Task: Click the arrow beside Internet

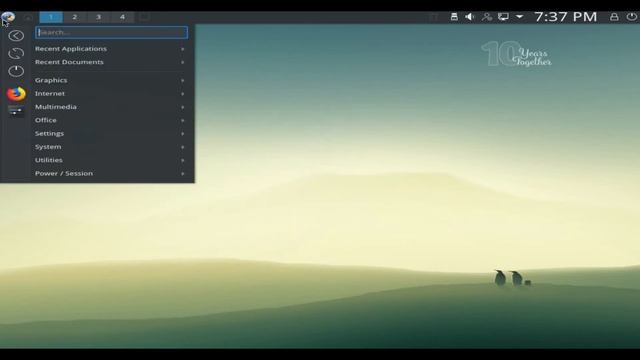Action: point(182,94)
